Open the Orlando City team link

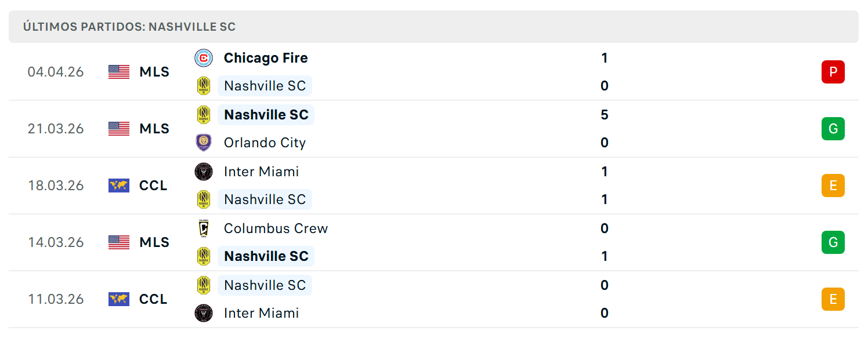(265, 143)
